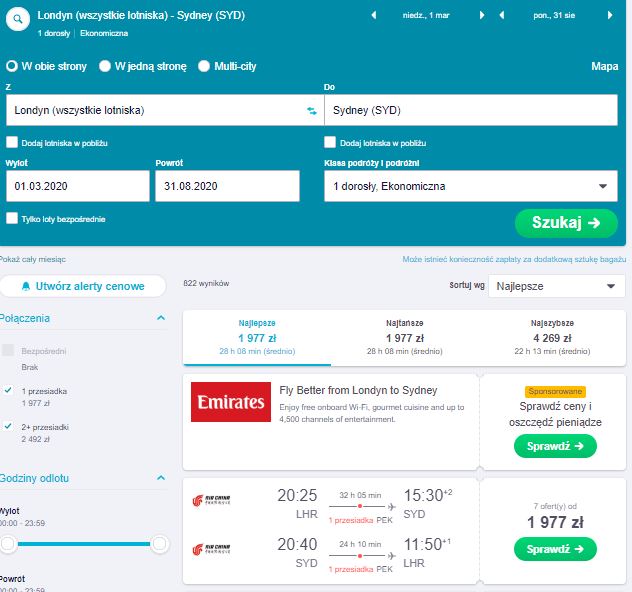Click the right handle of Wylot time slider
This screenshot has width=632, height=592.
point(160,544)
